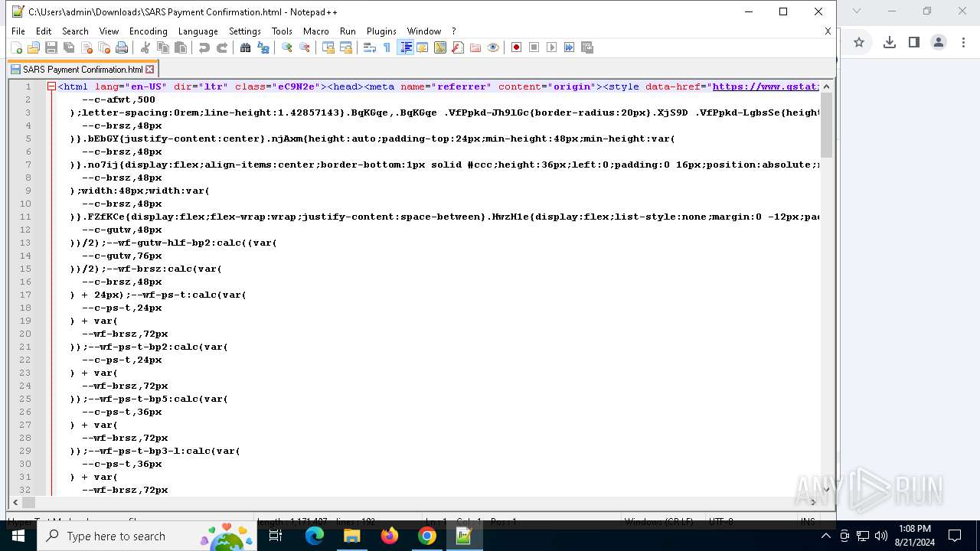Click the Save All toolbar icon
This screenshot has width=980, height=551.
point(69,47)
